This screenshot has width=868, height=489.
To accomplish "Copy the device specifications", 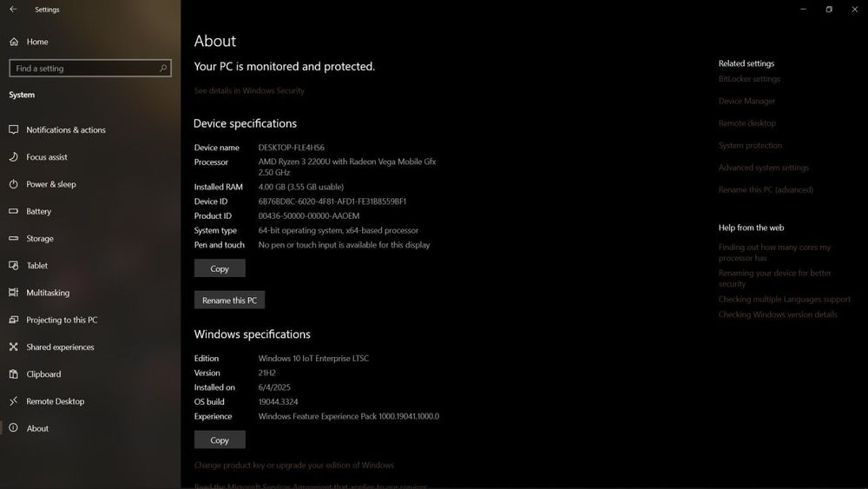I will 220,268.
